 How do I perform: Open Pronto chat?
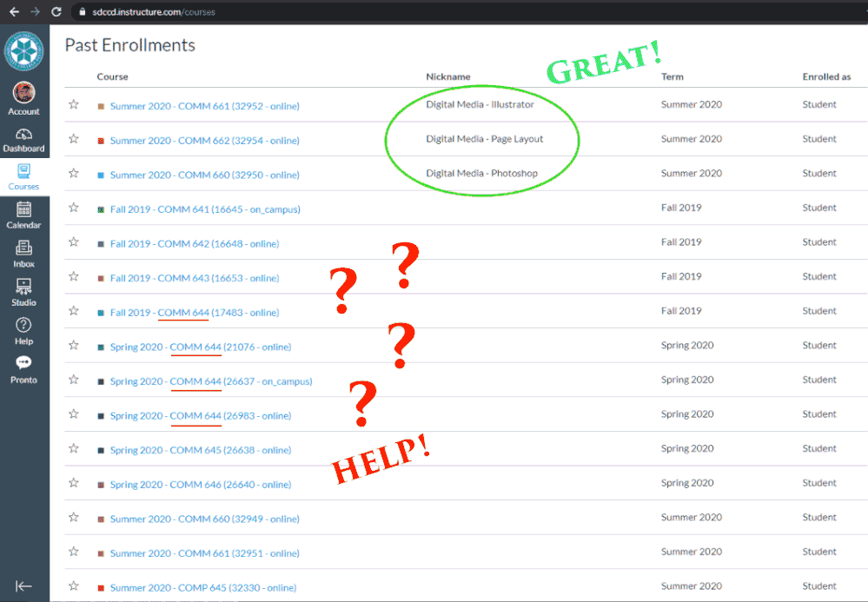tap(23, 369)
